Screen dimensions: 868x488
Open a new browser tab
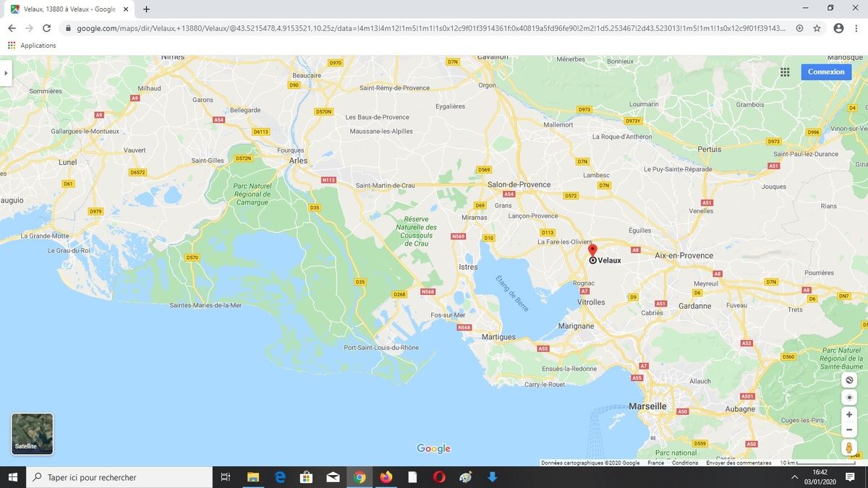pos(147,9)
